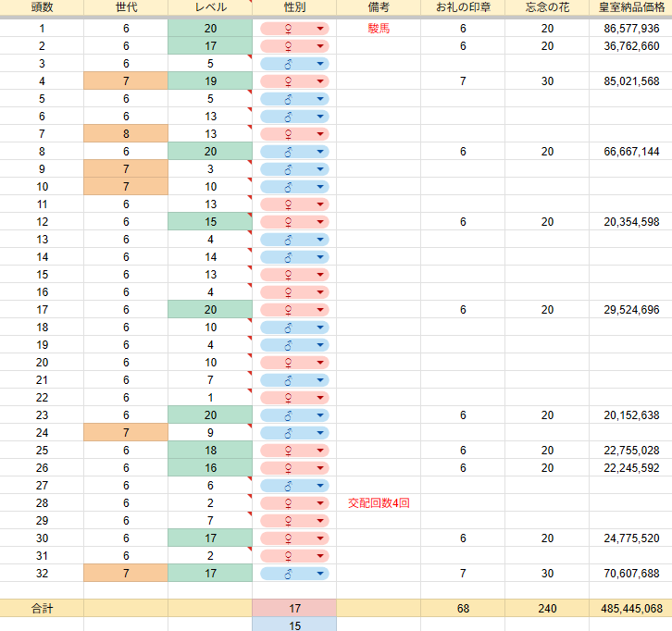Select the 備考 column header
Viewport: 672px width, 631px height.
pyautogui.click(x=379, y=7)
